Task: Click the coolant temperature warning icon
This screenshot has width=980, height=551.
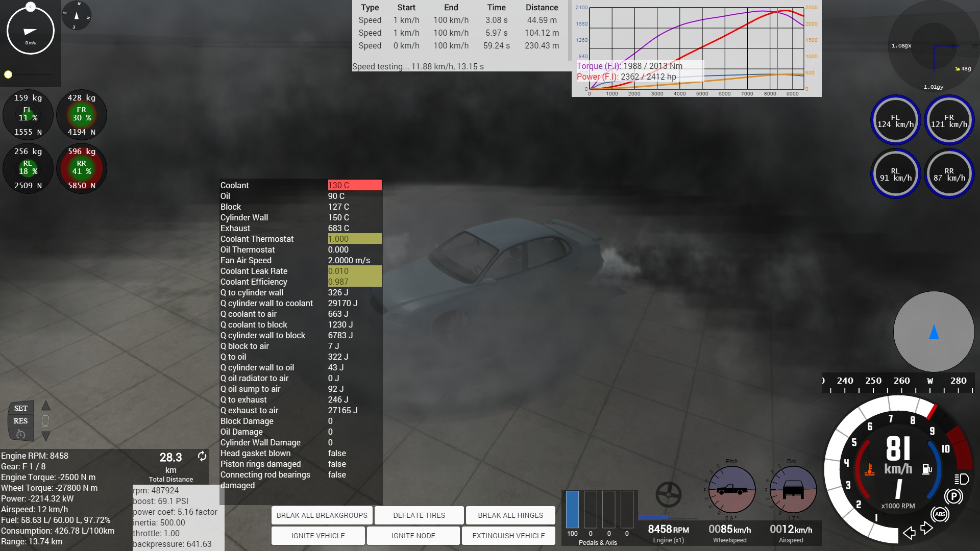Action: (869, 469)
